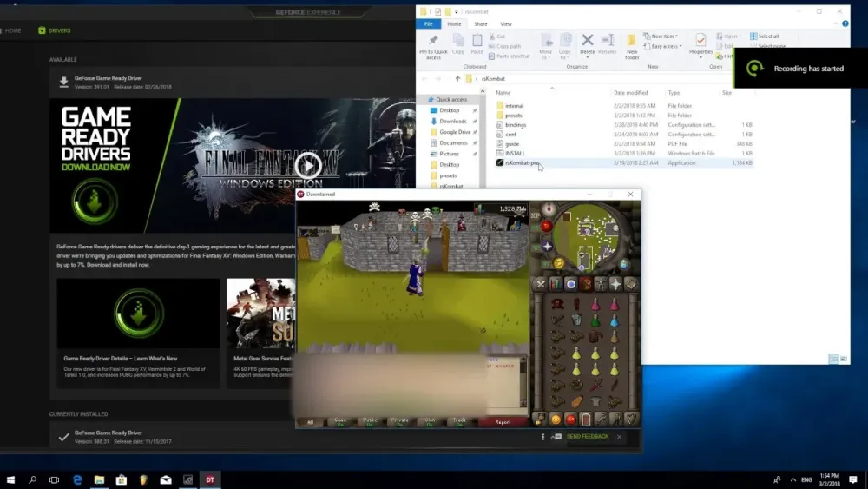Select the internal folder

(624, 105)
